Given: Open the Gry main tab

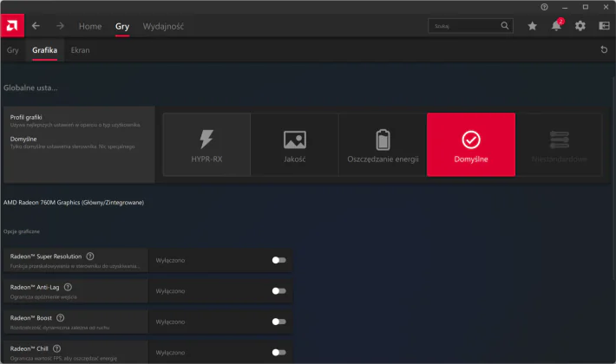Looking at the screenshot, I should pos(122,26).
